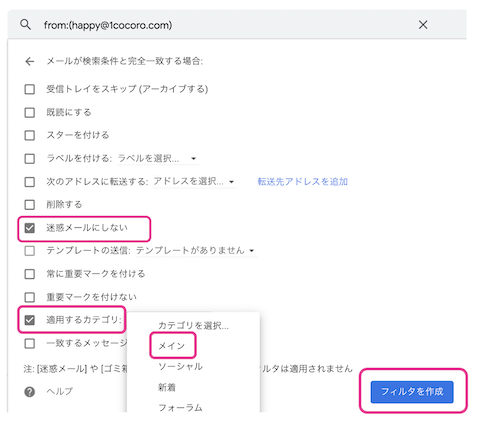
Task: Clear the search with the X icon
Action: pos(423,25)
